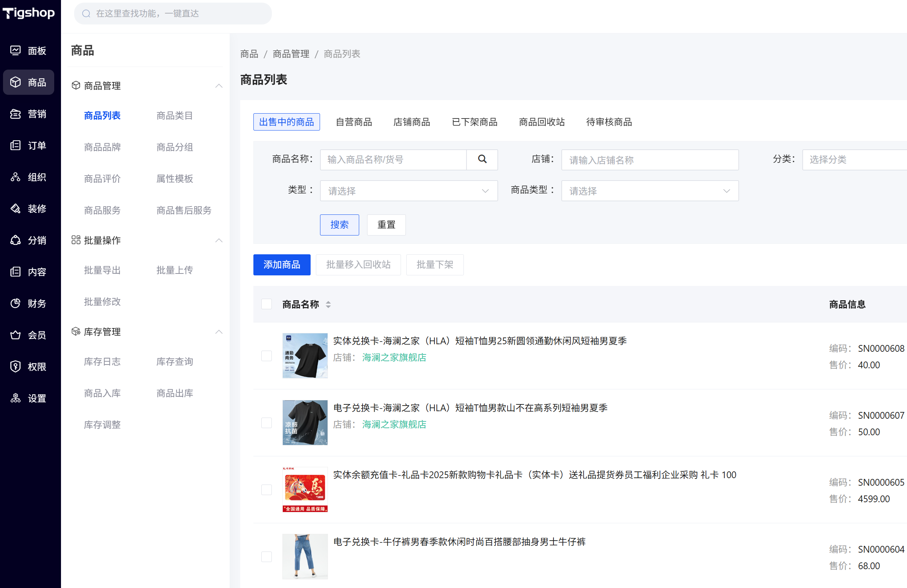Viewport: 907px width, 588px height.
Task: Open the 财务 finance pie-chart icon
Action: (x=15, y=304)
